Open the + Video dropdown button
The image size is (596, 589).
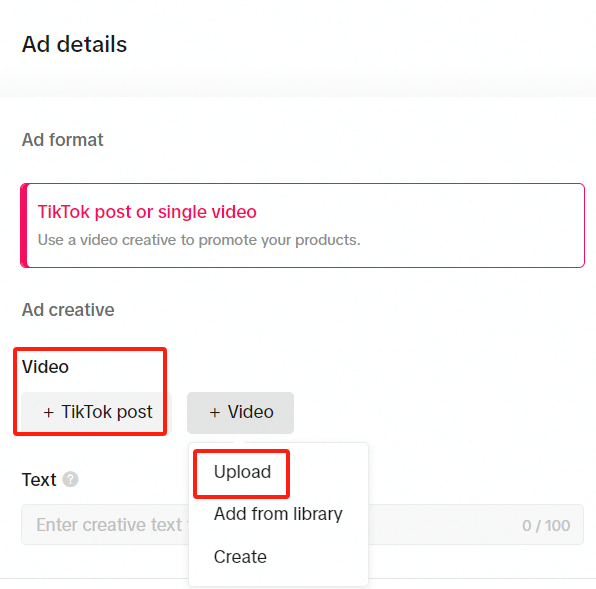tap(240, 413)
